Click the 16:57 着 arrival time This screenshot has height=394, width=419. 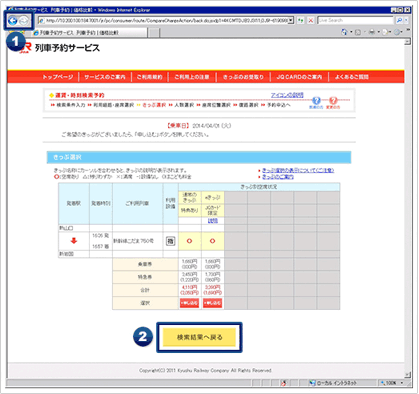pos(100,247)
